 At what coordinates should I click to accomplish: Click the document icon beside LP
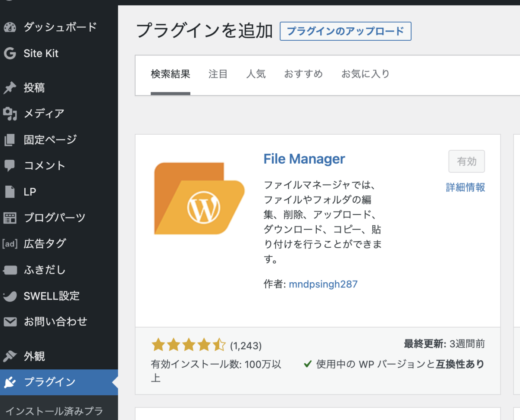tap(10, 191)
